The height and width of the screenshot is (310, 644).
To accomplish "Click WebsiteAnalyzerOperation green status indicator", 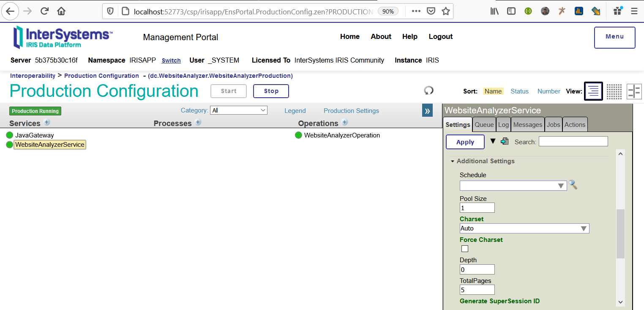I will click(298, 135).
